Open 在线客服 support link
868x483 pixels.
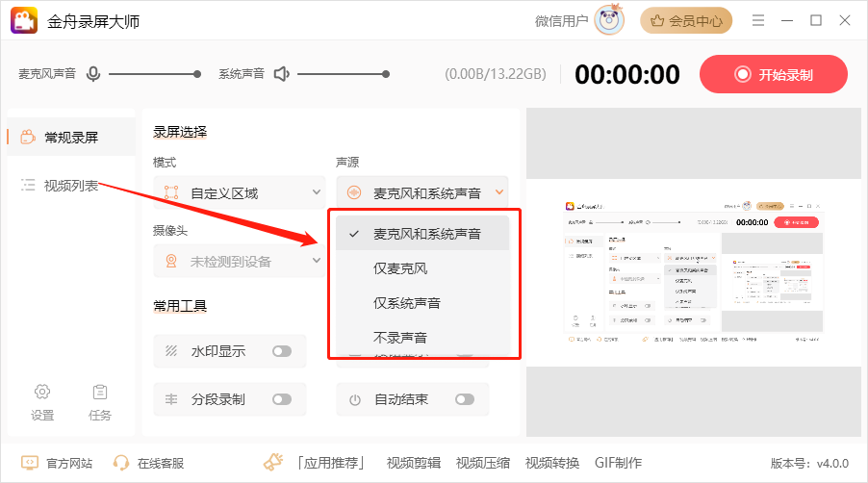point(161,463)
